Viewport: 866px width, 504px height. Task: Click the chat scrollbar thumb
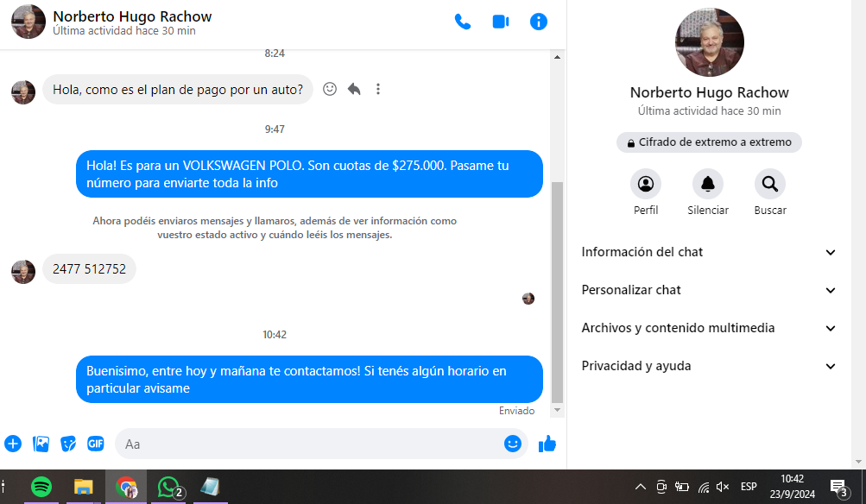pos(557,293)
